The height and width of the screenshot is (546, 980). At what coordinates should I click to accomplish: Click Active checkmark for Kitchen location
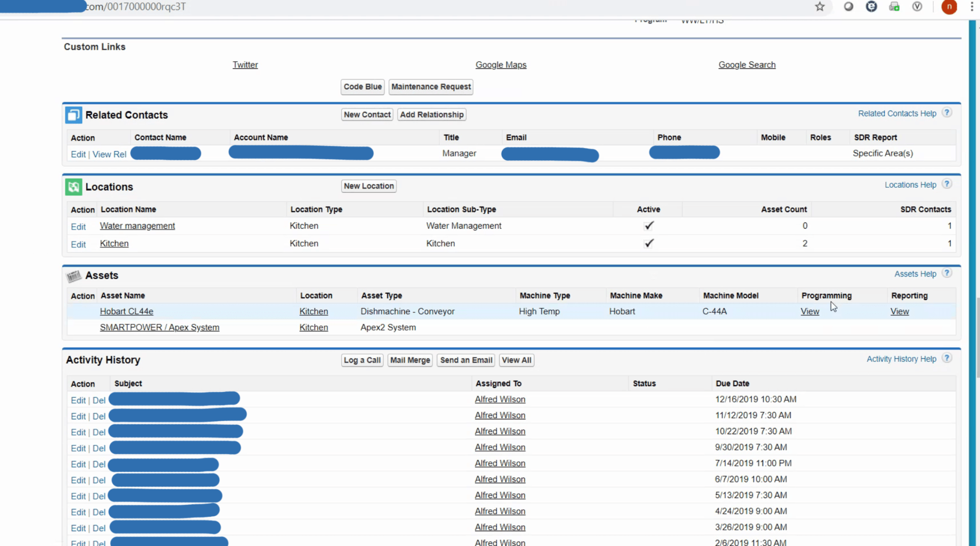tap(649, 243)
